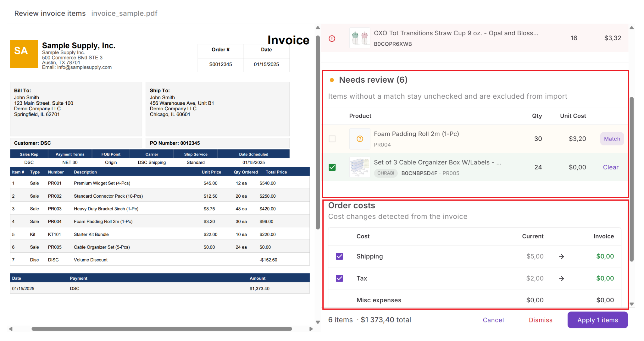Screen dimensions: 644x341
Task: Click the Misc expenses cost row label
Action: coord(379,300)
